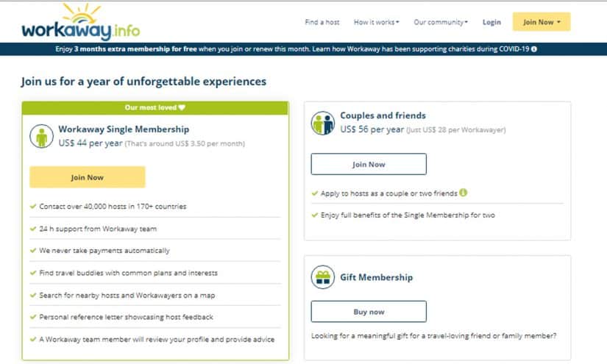Click checkmark beside Contact over 40,000 hosts
This screenshot has height=364, width=607.
click(33, 206)
